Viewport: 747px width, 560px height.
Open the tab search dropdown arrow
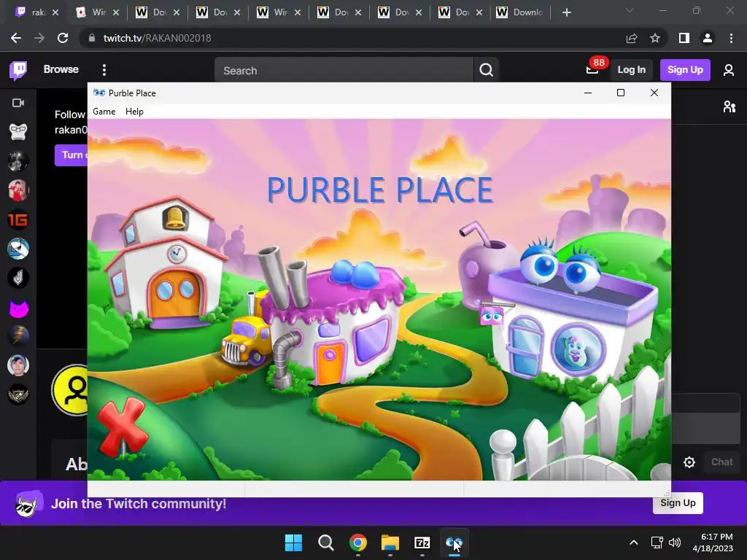tap(630, 10)
